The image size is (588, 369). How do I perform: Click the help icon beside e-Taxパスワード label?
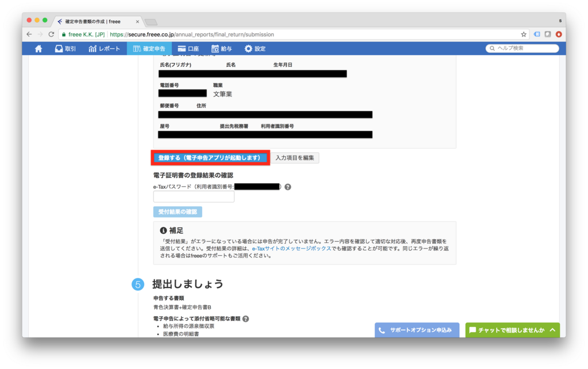(x=287, y=187)
